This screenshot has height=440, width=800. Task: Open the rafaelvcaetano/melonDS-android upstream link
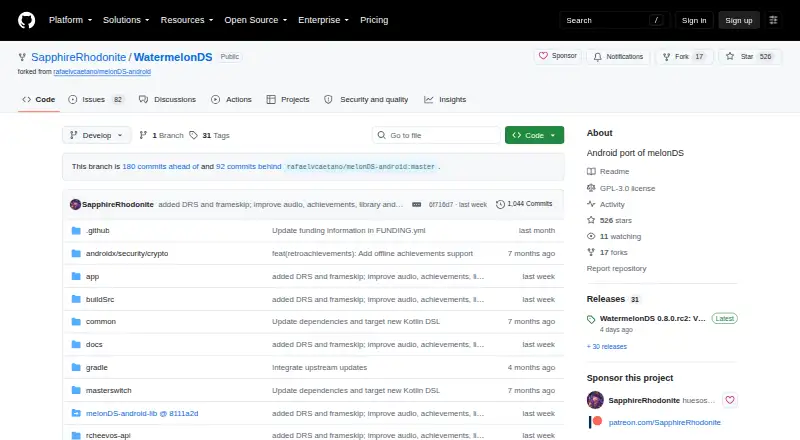(x=102, y=72)
